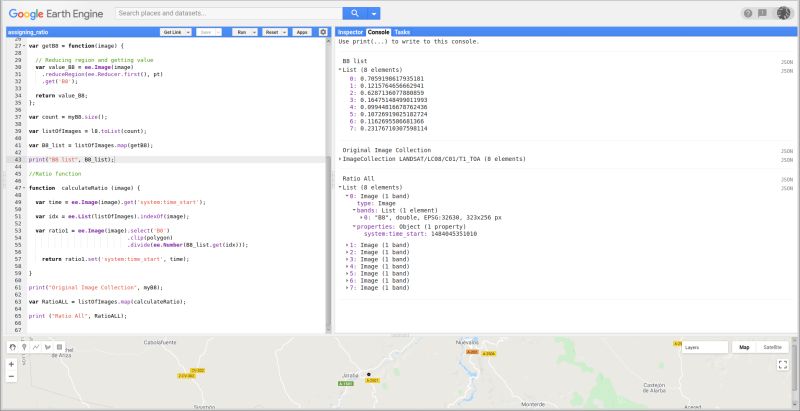
Task: Click the blue search magnifier button
Action: 355,13
